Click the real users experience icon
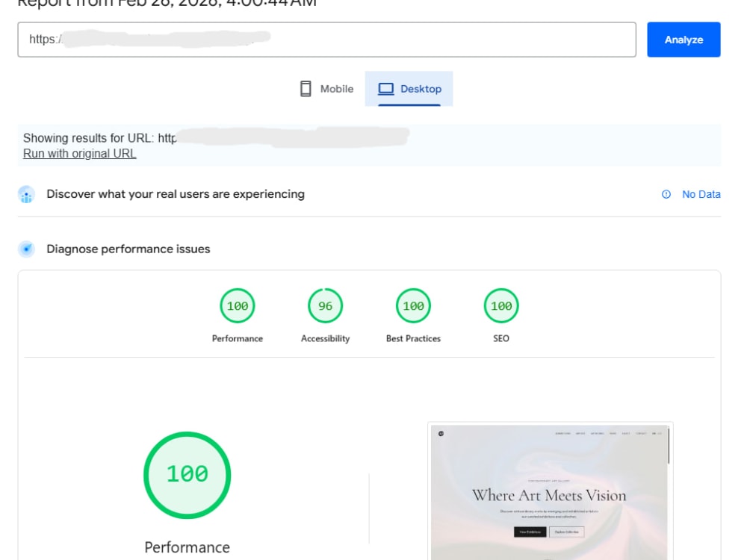 [x=27, y=194]
